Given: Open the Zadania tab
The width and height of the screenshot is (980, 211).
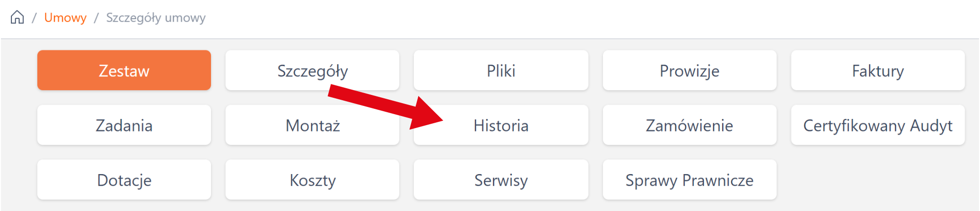Looking at the screenshot, I should point(124,125).
